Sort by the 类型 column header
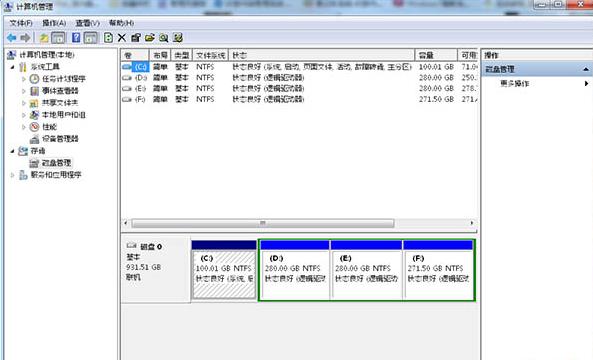This screenshot has height=360, width=593. 182,55
